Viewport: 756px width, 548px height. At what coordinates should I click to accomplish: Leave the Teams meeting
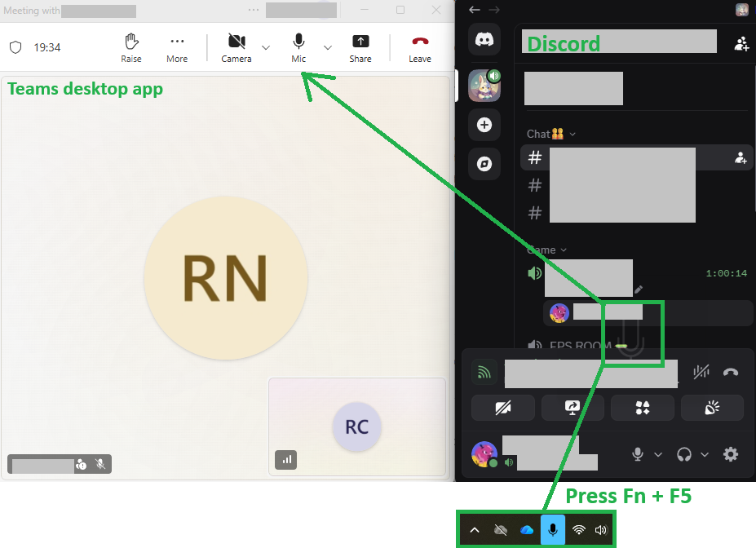coord(420,48)
